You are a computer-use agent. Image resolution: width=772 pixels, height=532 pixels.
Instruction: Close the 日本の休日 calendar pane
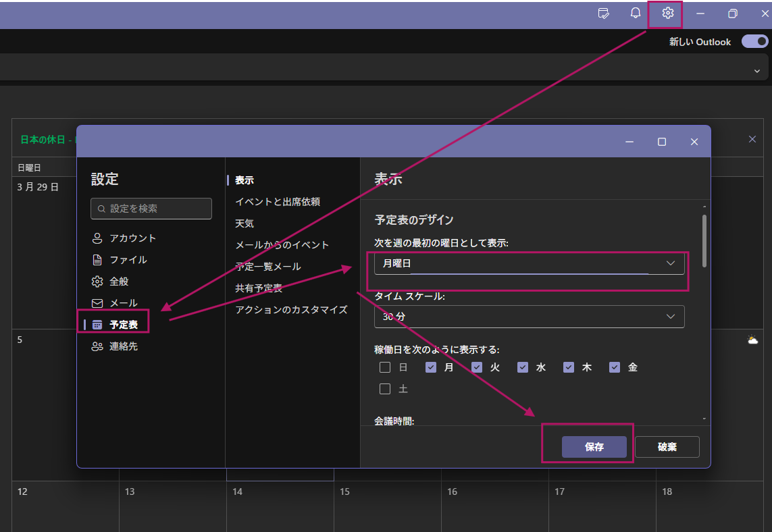[x=752, y=139]
